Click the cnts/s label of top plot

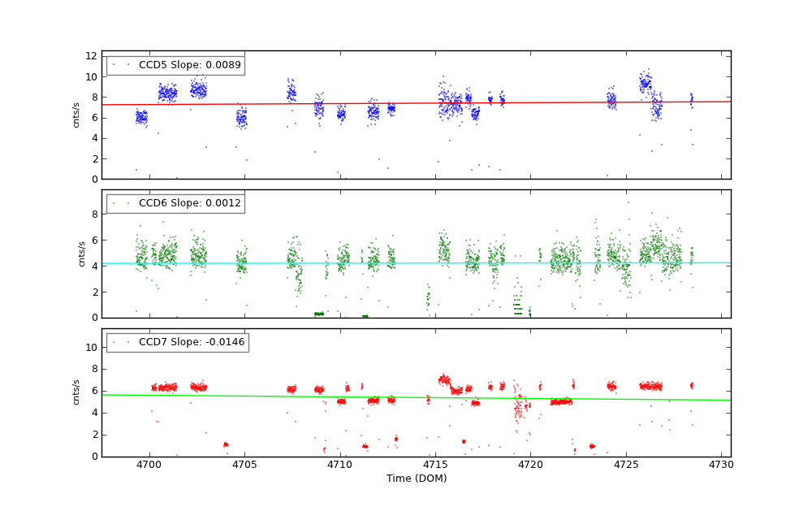coord(77,115)
